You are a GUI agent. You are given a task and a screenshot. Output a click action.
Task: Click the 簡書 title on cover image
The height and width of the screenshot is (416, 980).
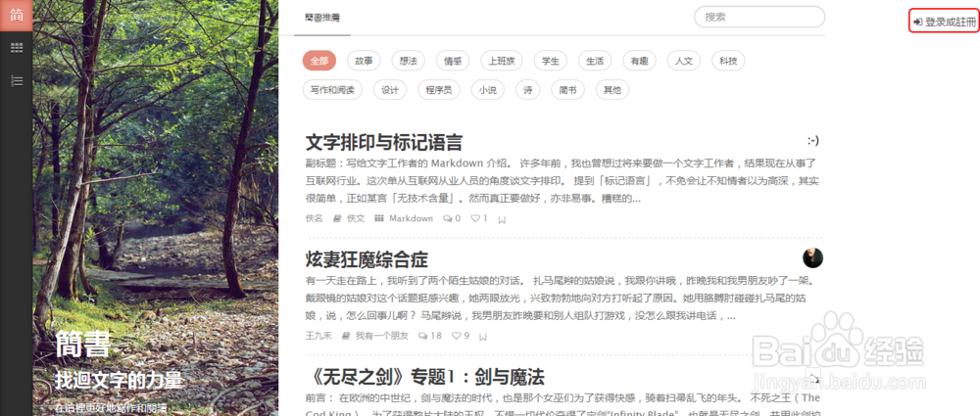(82, 344)
